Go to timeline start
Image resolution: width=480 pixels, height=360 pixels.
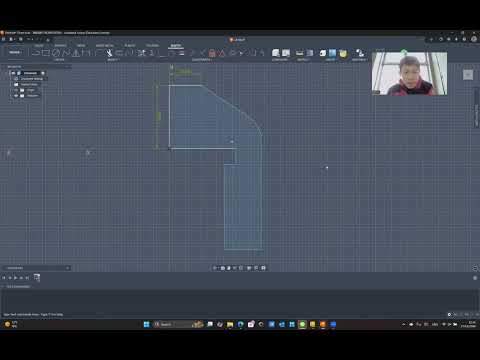4,278
